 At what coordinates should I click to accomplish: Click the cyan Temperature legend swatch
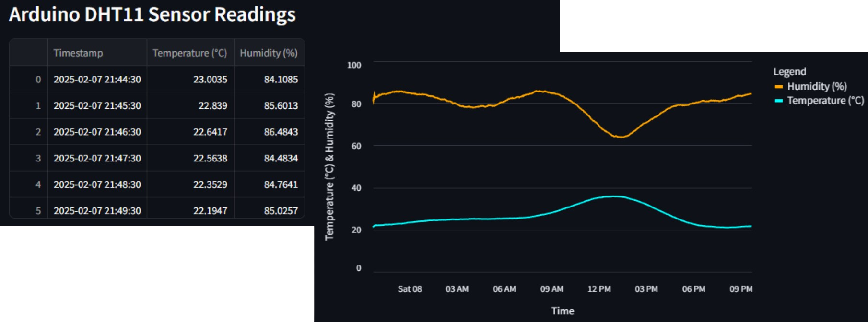point(779,101)
